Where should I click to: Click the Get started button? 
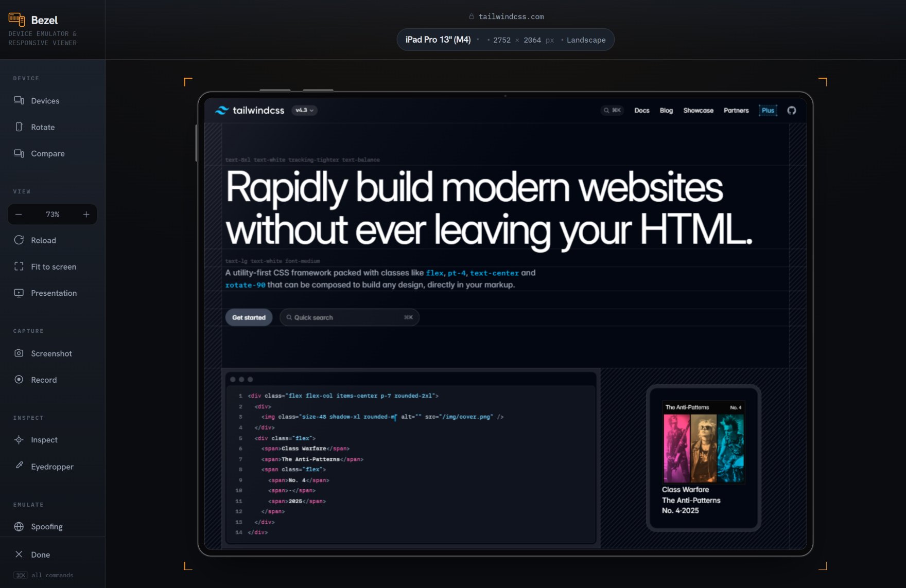(249, 317)
